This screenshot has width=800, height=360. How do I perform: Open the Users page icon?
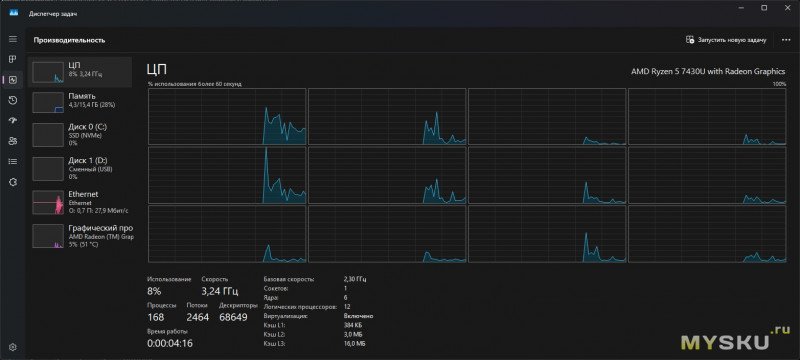[x=13, y=141]
